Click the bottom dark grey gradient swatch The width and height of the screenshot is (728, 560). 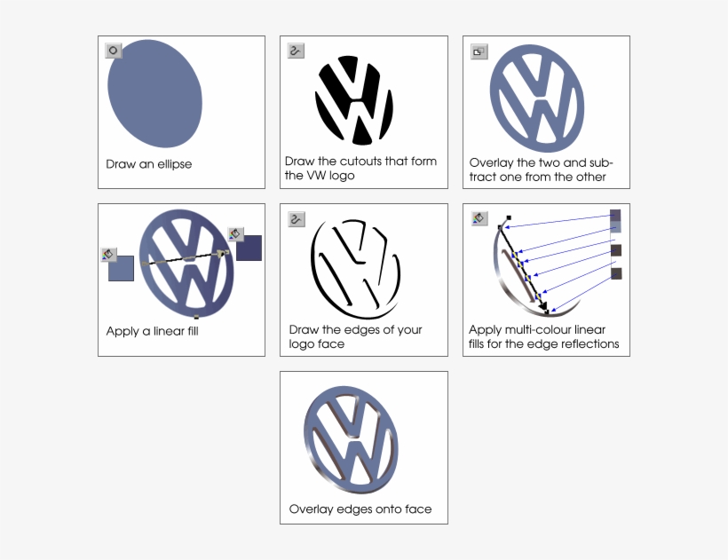pos(616,273)
